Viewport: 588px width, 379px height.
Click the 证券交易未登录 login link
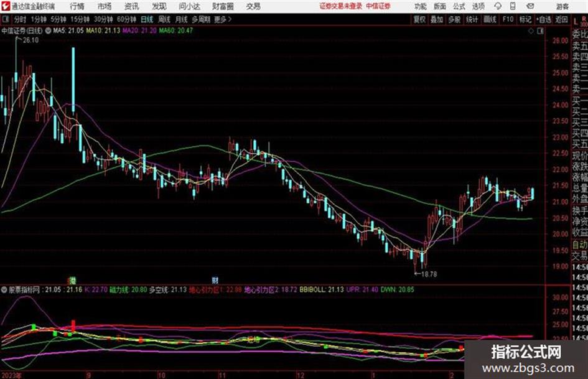coord(341,6)
